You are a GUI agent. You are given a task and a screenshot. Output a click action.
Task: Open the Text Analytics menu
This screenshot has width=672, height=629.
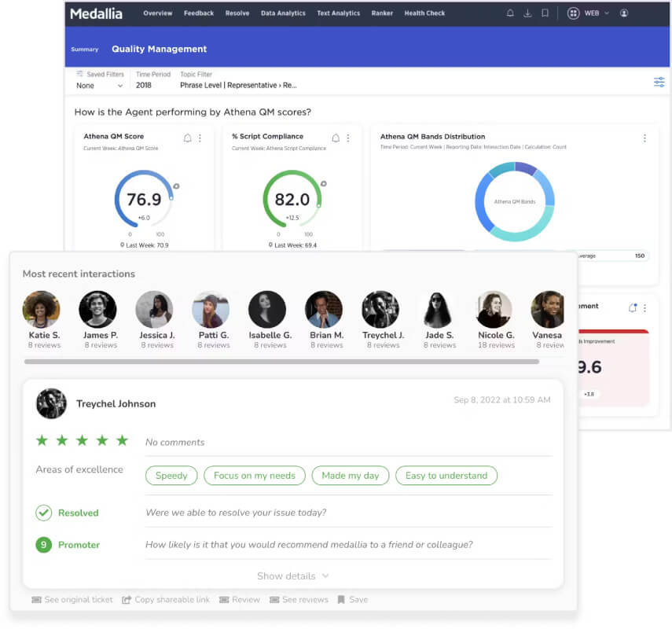tap(339, 13)
